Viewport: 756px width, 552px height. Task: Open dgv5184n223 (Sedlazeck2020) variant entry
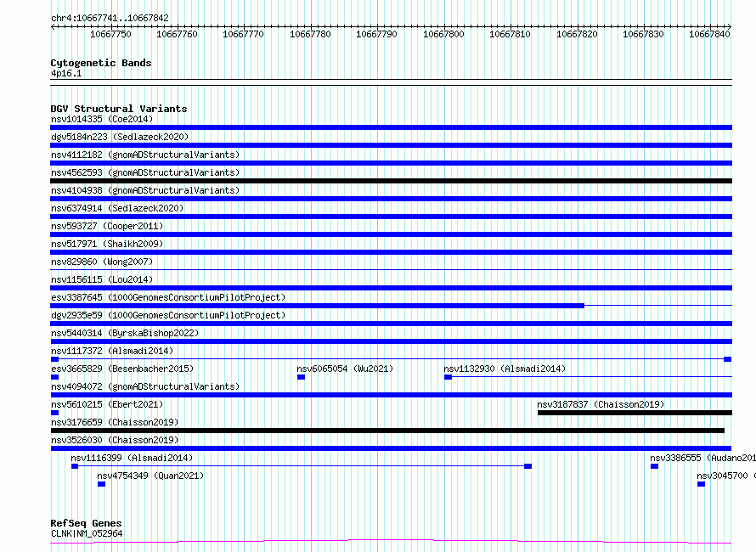(x=120, y=137)
